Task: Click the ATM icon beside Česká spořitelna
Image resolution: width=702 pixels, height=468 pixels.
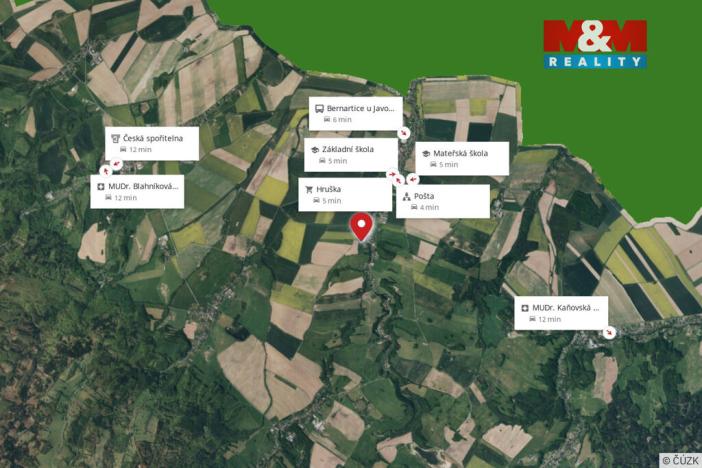Action: point(116,138)
